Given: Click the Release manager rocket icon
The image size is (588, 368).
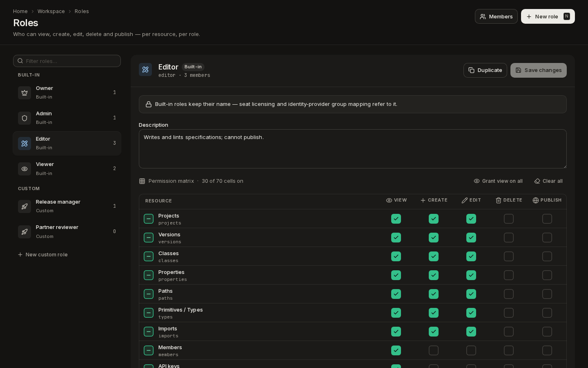Looking at the screenshot, I should pos(24,206).
